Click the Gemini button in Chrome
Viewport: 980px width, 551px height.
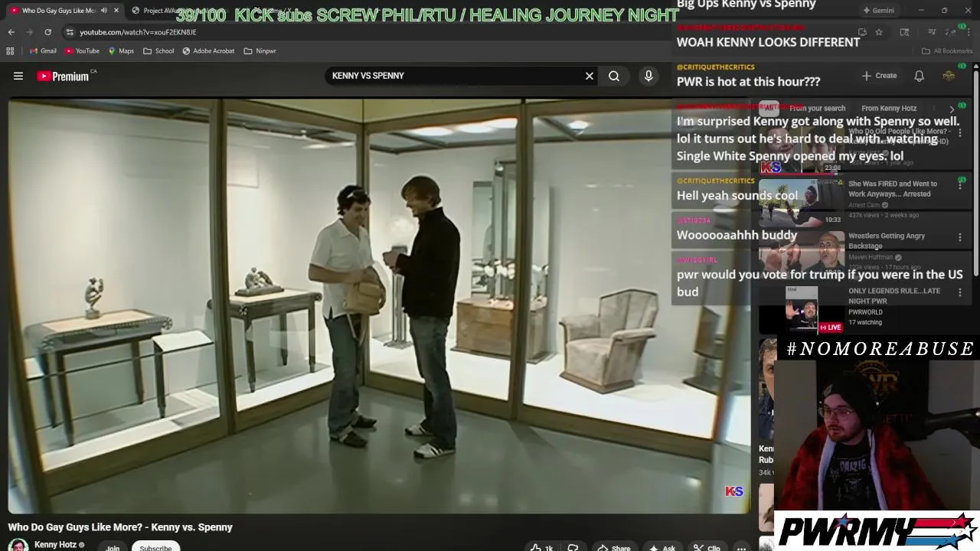[x=878, y=11]
